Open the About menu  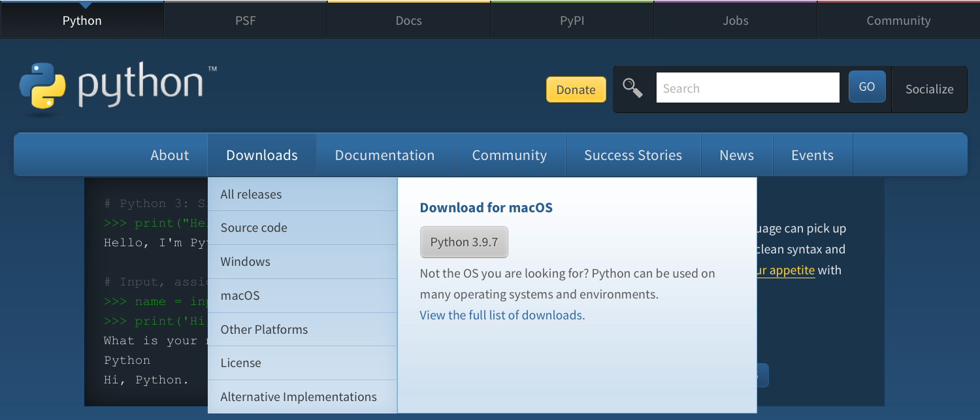[x=169, y=155]
